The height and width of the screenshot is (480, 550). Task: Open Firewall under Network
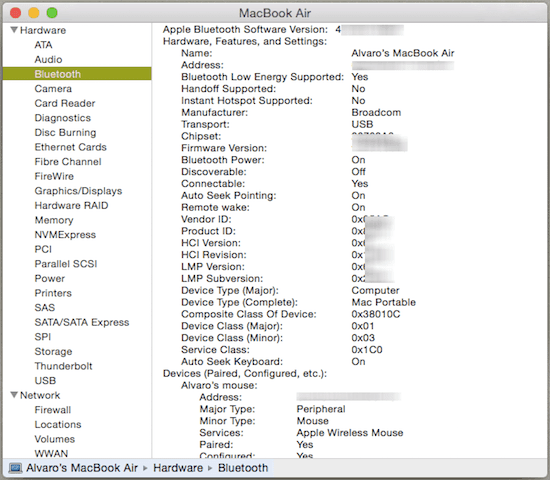pos(53,410)
